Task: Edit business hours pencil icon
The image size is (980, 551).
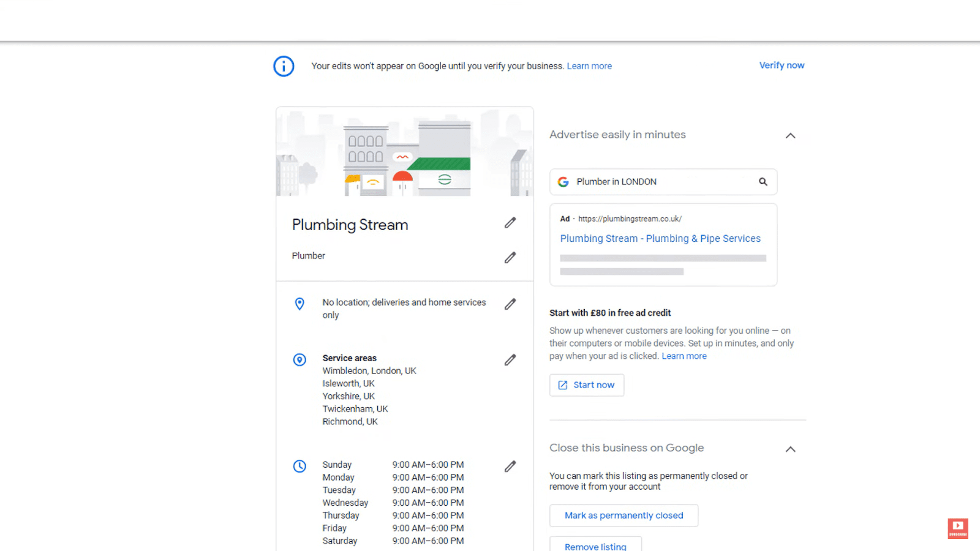Action: [510, 467]
